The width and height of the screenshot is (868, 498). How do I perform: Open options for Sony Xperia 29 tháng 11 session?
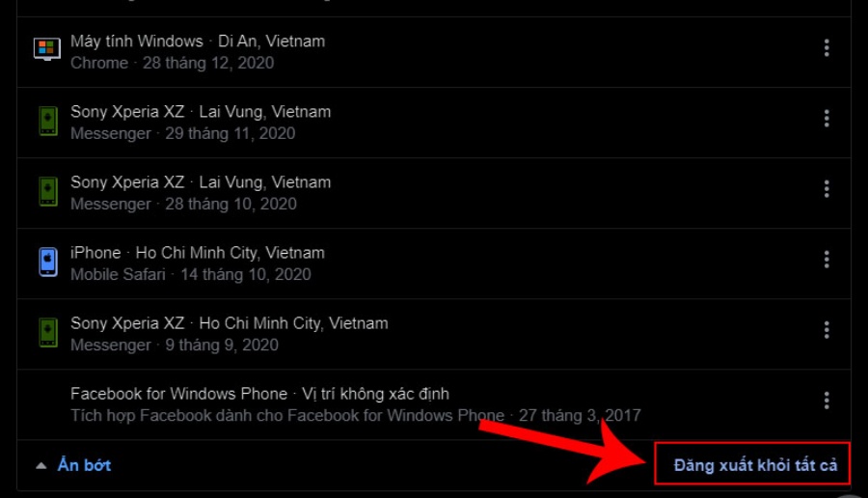(826, 118)
